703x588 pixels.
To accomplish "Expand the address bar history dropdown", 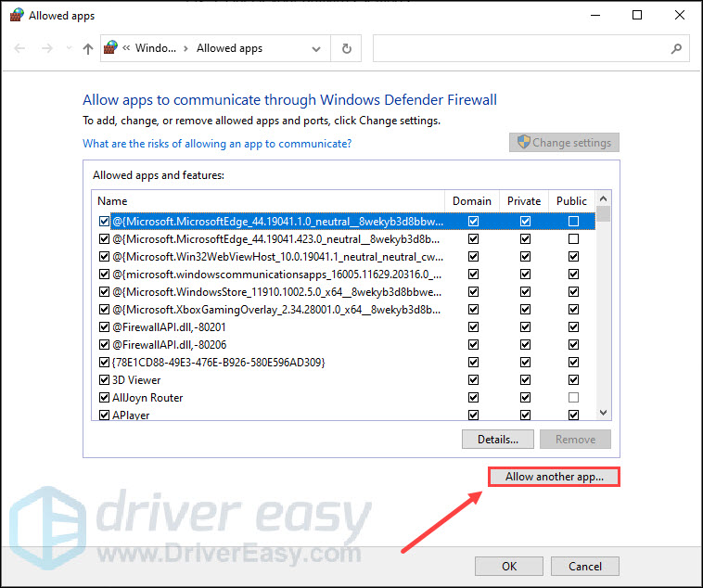I will (x=316, y=49).
